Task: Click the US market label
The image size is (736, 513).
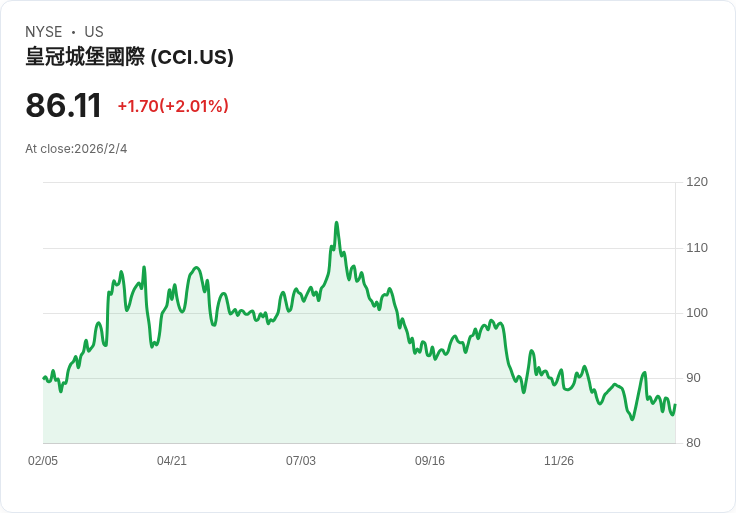Action: tap(94, 32)
